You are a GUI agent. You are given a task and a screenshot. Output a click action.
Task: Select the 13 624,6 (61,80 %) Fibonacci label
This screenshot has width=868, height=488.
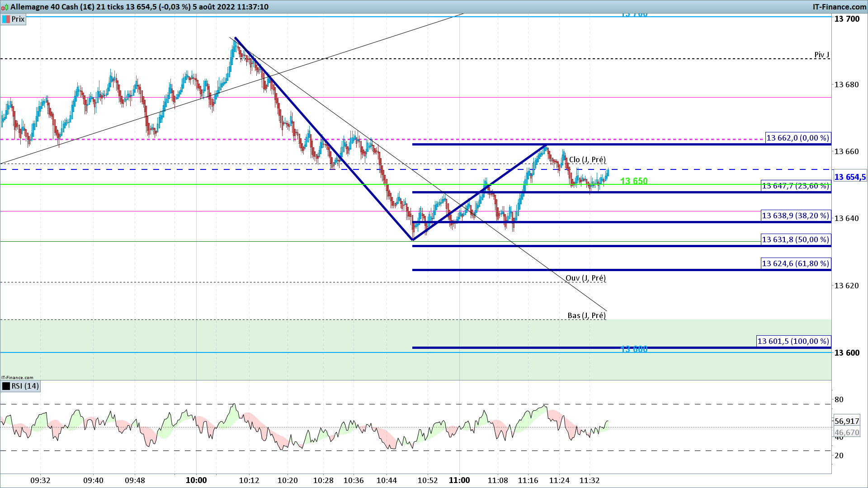(796, 264)
